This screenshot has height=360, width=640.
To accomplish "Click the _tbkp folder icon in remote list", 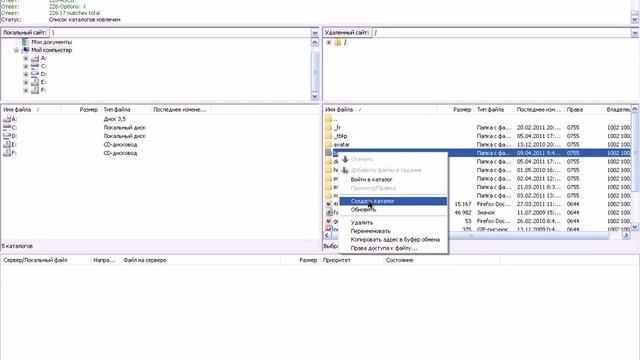I will (329, 136).
